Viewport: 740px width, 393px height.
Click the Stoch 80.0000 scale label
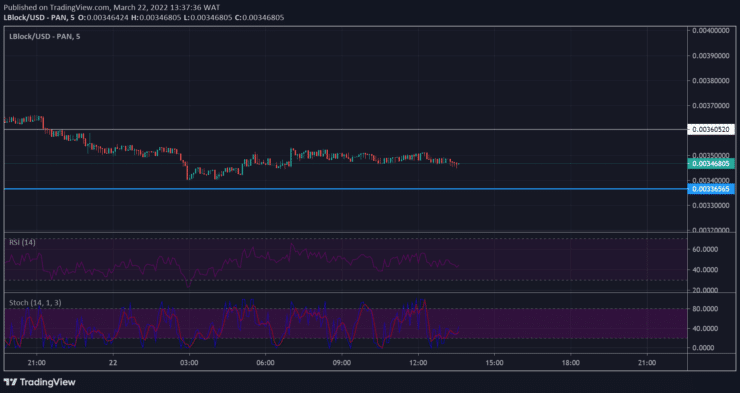point(705,309)
